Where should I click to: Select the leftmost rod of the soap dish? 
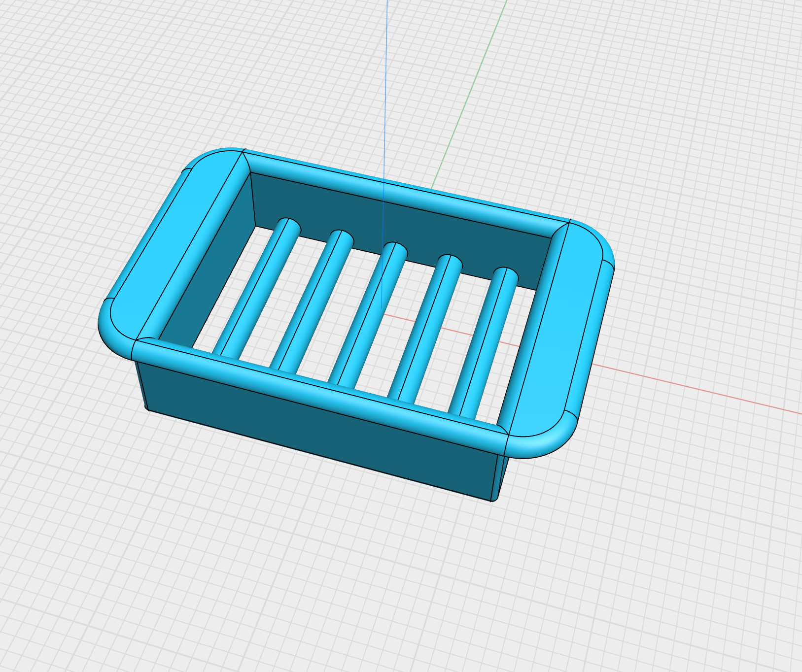click(257, 288)
